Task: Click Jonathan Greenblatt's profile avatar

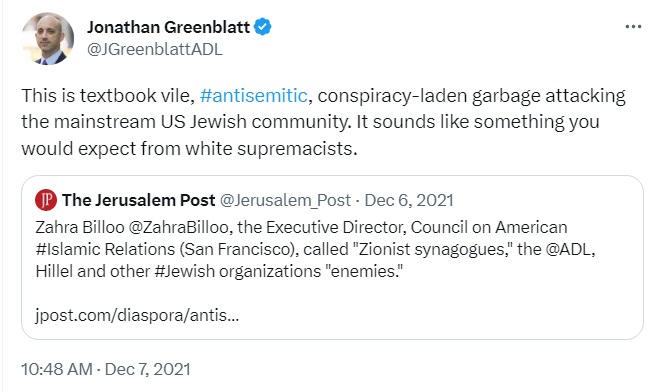Action: coord(48,38)
